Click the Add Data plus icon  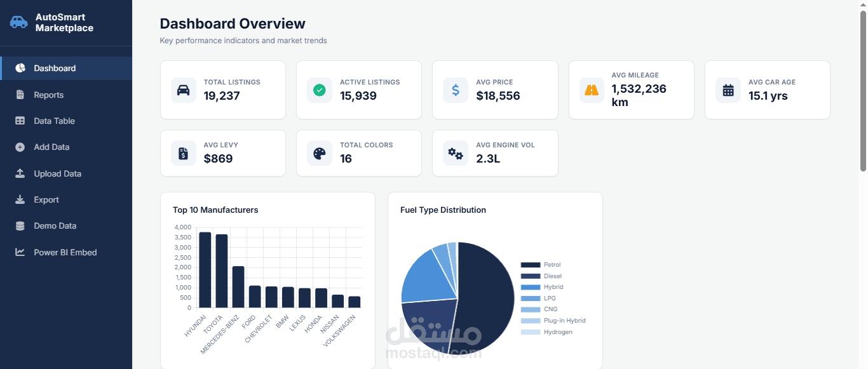click(20, 147)
